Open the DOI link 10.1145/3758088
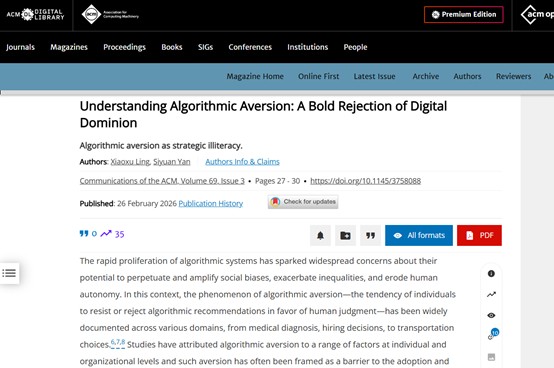 (x=365, y=181)
